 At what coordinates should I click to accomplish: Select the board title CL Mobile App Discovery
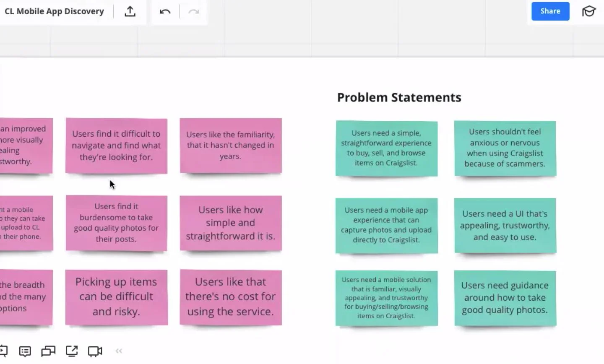click(x=54, y=11)
